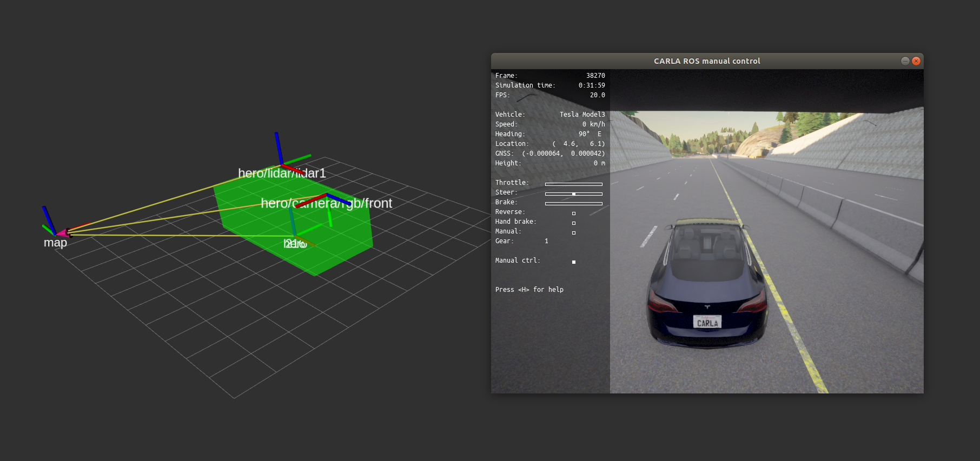
Task: Click the hero frame label in the 3D view
Action: point(295,244)
